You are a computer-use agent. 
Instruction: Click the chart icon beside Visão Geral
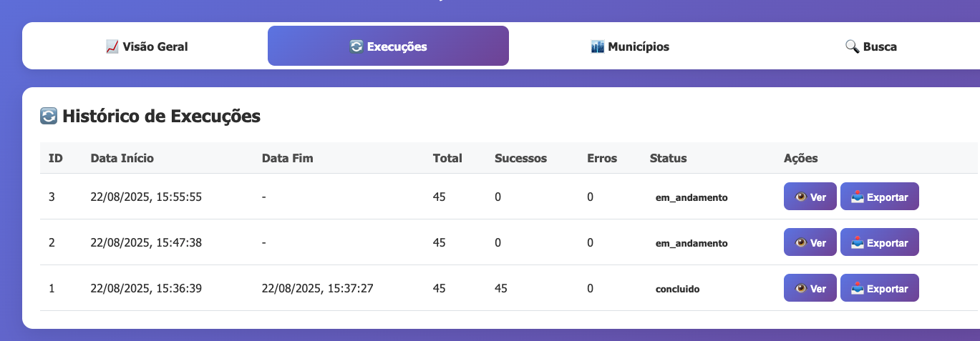112,47
